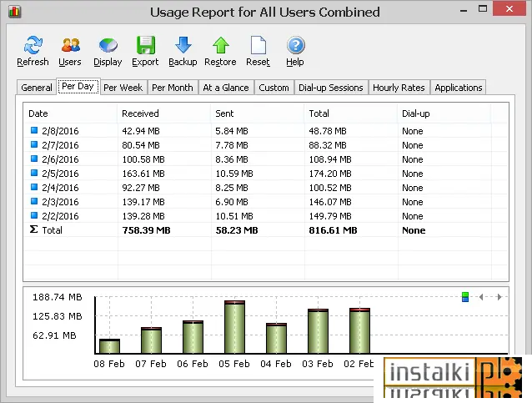Click the blue marker beside 2/3/2016
532x403 pixels.
click(x=34, y=201)
